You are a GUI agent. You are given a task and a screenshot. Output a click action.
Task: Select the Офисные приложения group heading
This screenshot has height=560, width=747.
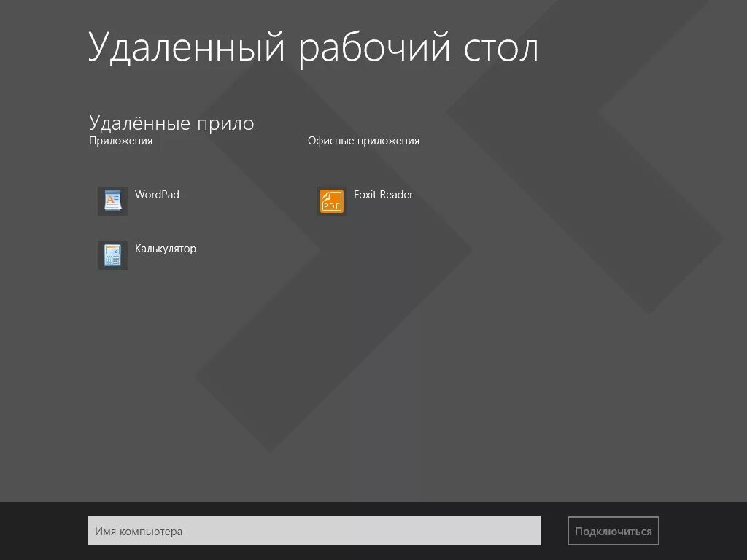tap(363, 141)
